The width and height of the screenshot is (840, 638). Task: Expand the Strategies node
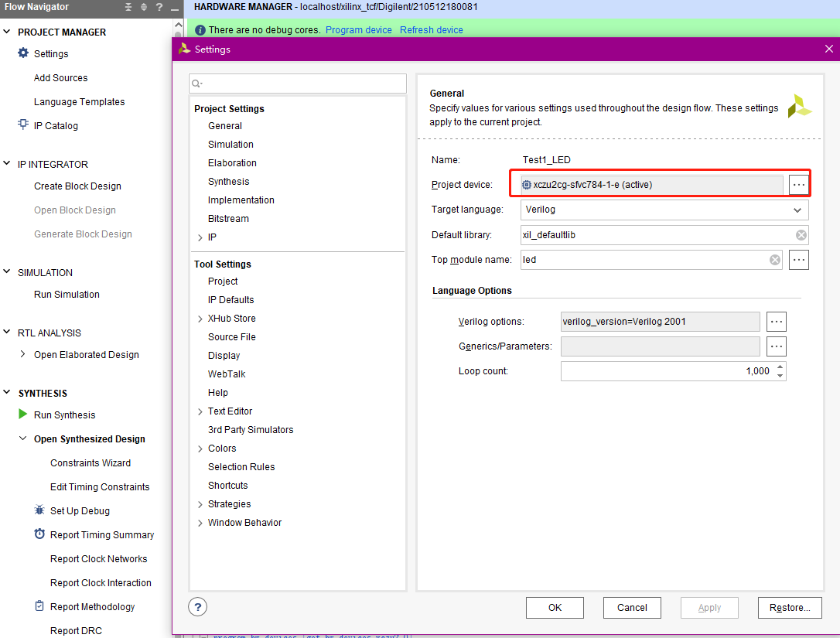click(x=200, y=504)
